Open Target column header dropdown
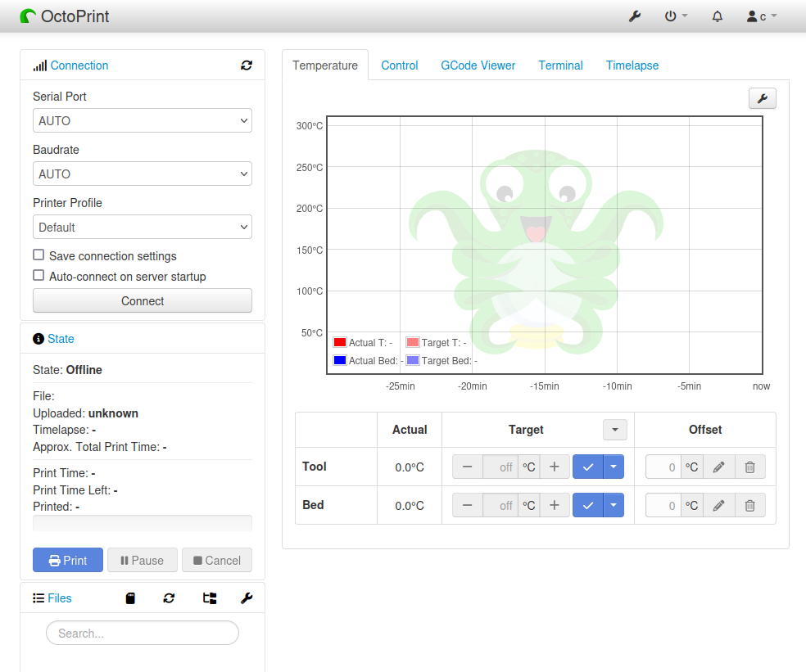 click(x=615, y=430)
